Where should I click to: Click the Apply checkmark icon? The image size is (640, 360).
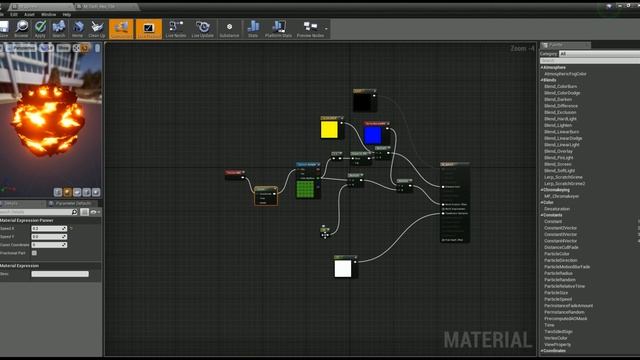(40, 29)
